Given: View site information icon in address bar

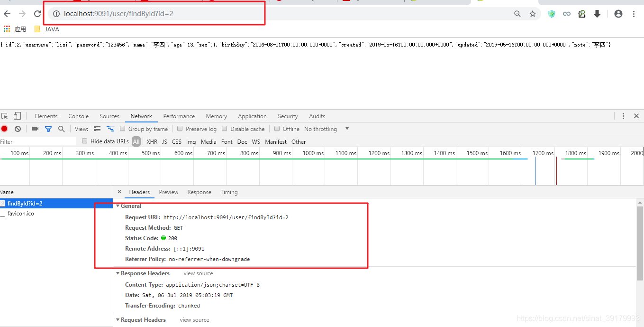Looking at the screenshot, I should pyautogui.click(x=56, y=14).
